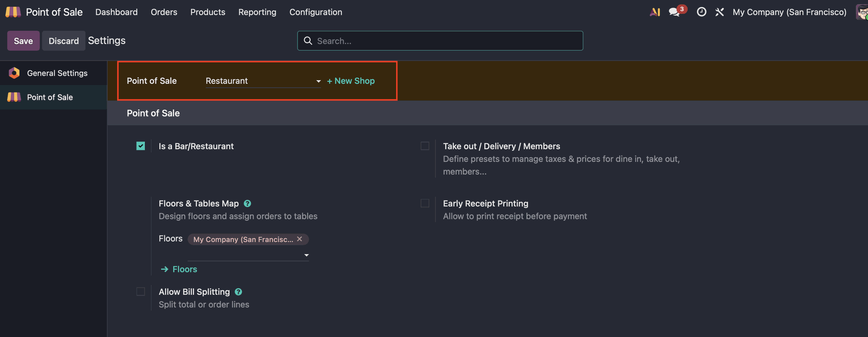Open the activities clock icon
Image resolution: width=868 pixels, height=337 pixels.
point(701,12)
